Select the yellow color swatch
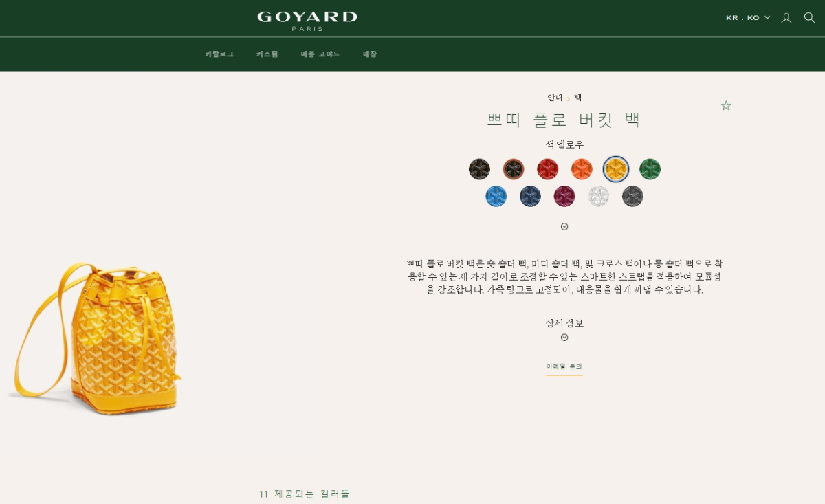 (x=616, y=169)
